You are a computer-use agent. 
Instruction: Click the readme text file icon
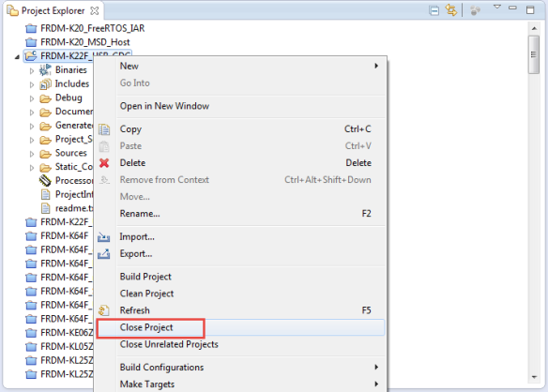(x=45, y=208)
